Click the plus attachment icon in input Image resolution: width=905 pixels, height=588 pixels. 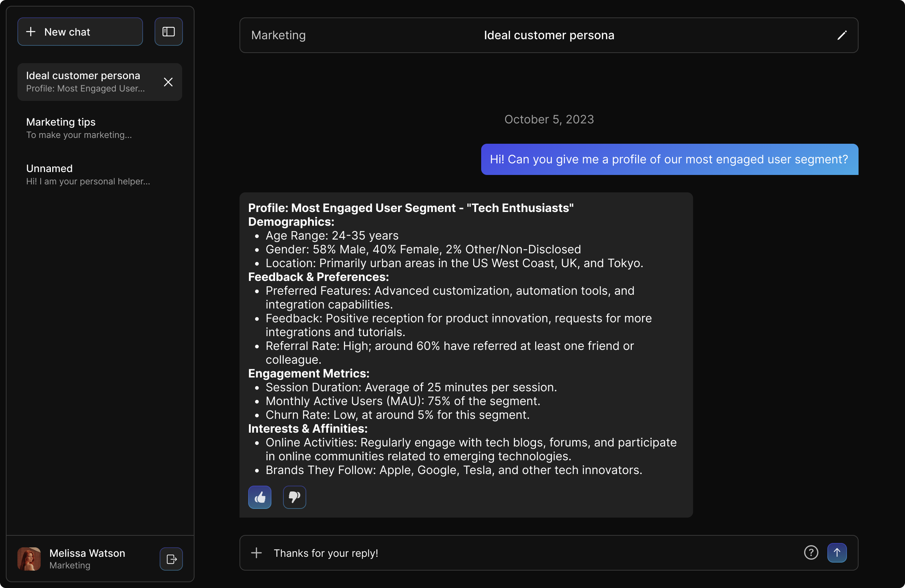coord(257,553)
